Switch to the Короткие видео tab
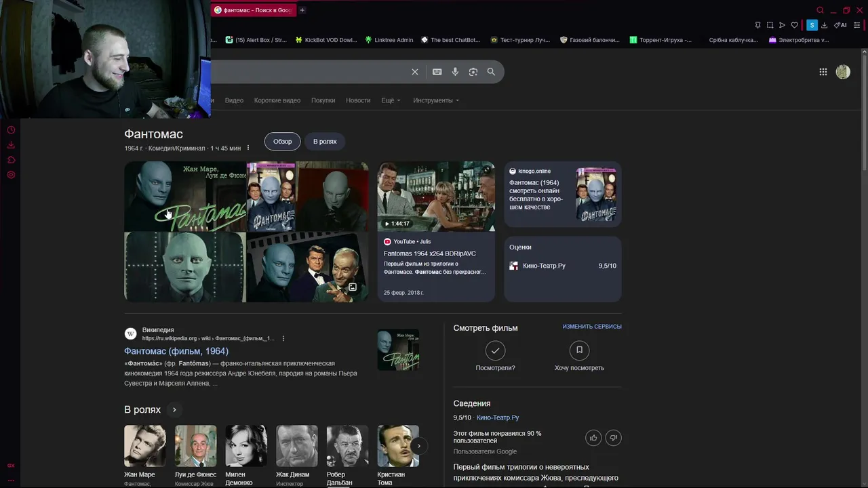Image resolution: width=868 pixels, height=488 pixels. pyautogui.click(x=277, y=100)
